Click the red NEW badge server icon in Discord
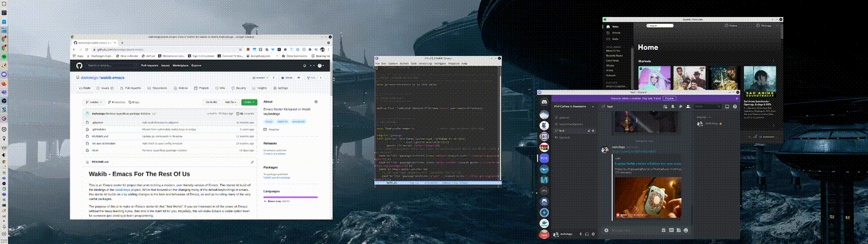This screenshot has height=244, width=868. click(543, 234)
